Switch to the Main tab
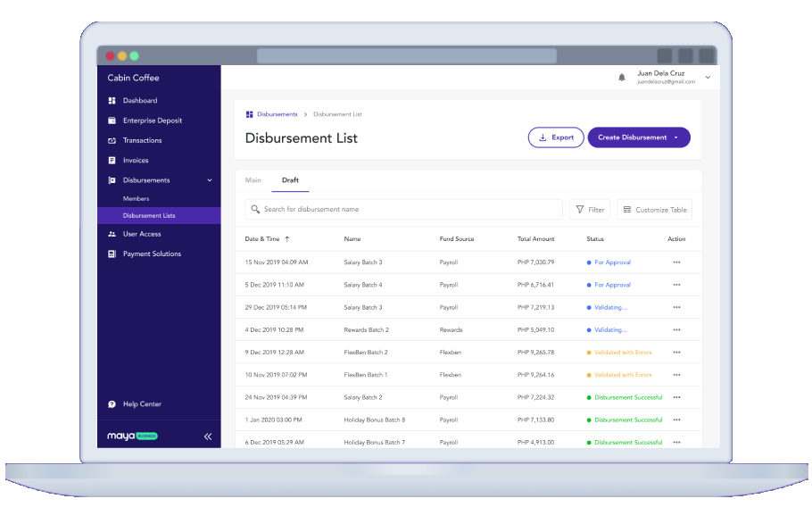The width and height of the screenshot is (812, 507). 253,180
